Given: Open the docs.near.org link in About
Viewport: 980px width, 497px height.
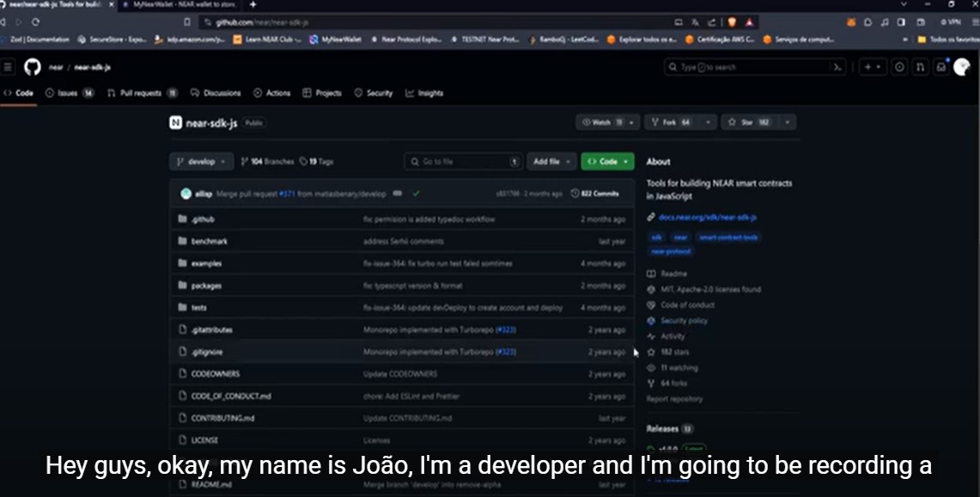Looking at the screenshot, I should pyautogui.click(x=707, y=217).
